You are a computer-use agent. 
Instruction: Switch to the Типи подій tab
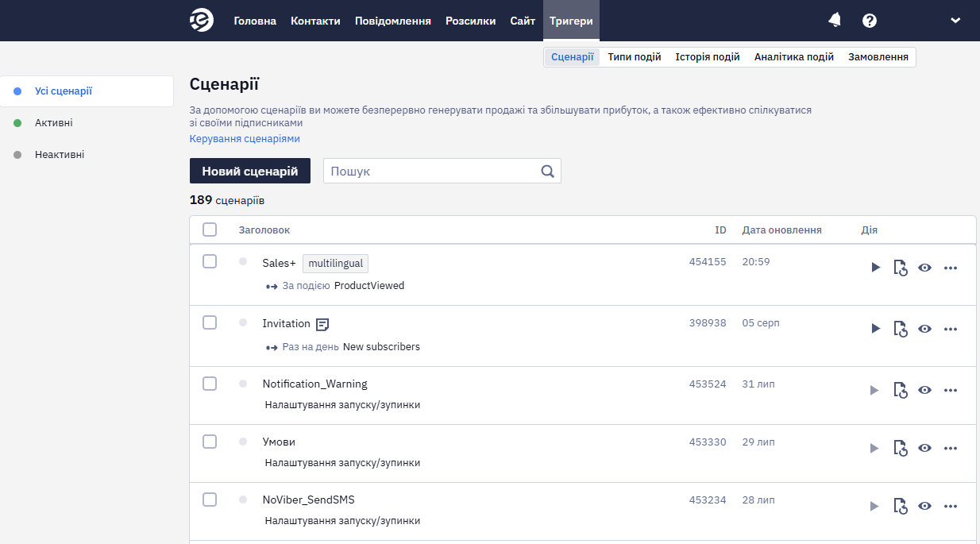click(x=635, y=57)
